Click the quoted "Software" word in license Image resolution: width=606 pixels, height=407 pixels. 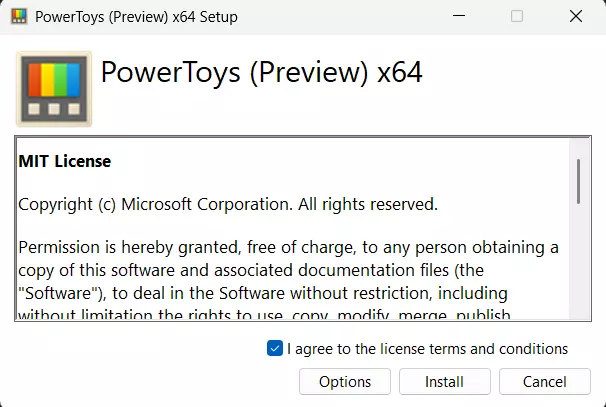pos(52,293)
